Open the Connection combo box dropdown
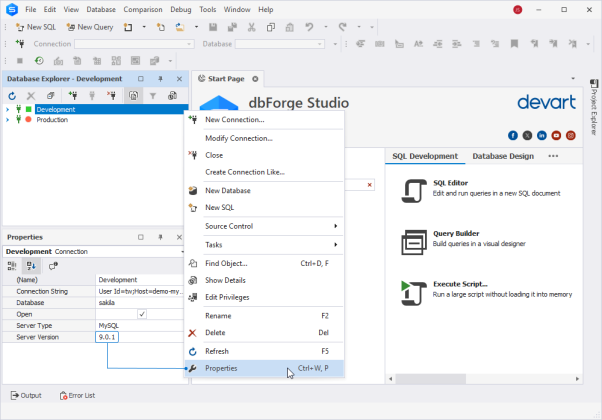This screenshot has height=420, width=602. [189, 44]
